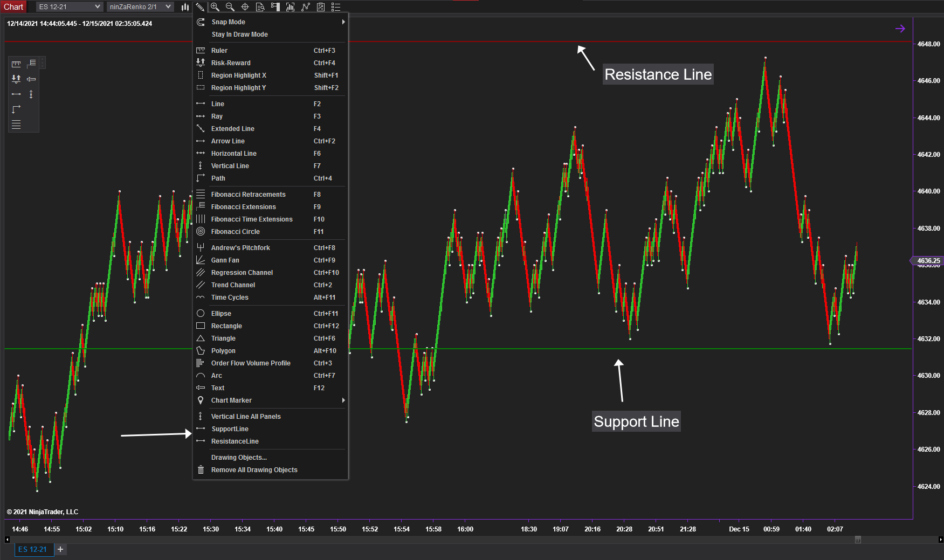Screen dimensions: 944x560
Task: Choose Vertical Line menu entry
Action: (x=271, y=166)
